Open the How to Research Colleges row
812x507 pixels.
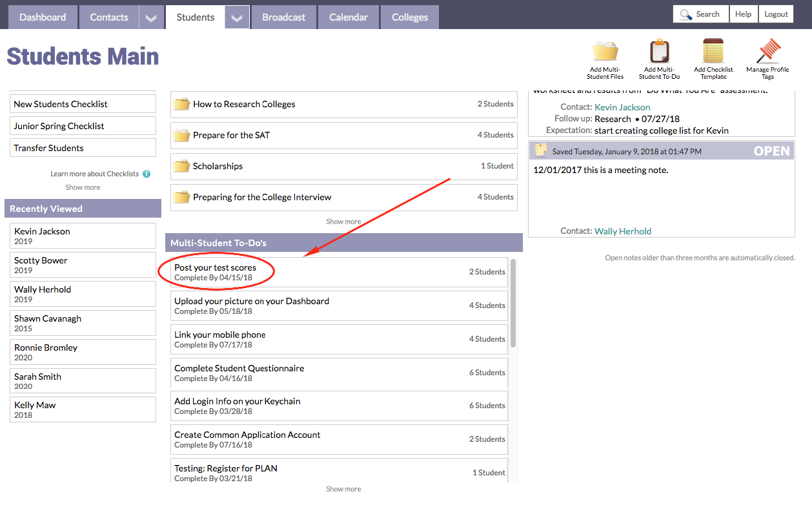[x=344, y=104]
